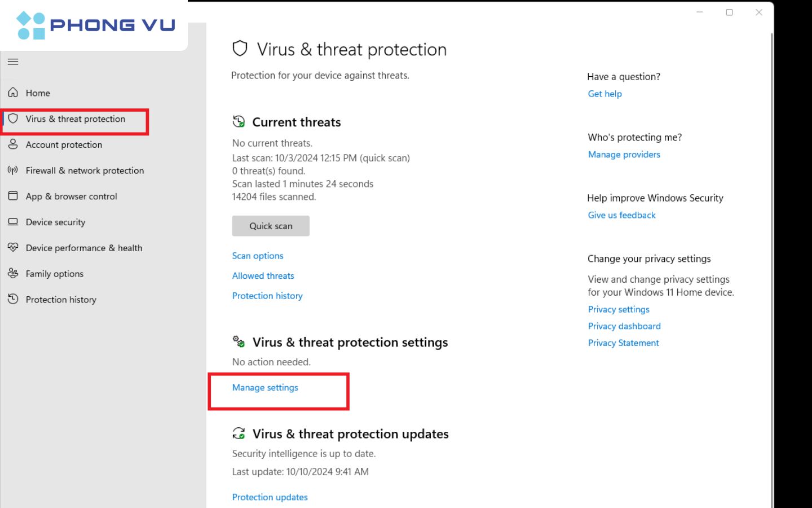Start a Quick scan
Viewport: 812px width, 508px height.
pyautogui.click(x=271, y=226)
